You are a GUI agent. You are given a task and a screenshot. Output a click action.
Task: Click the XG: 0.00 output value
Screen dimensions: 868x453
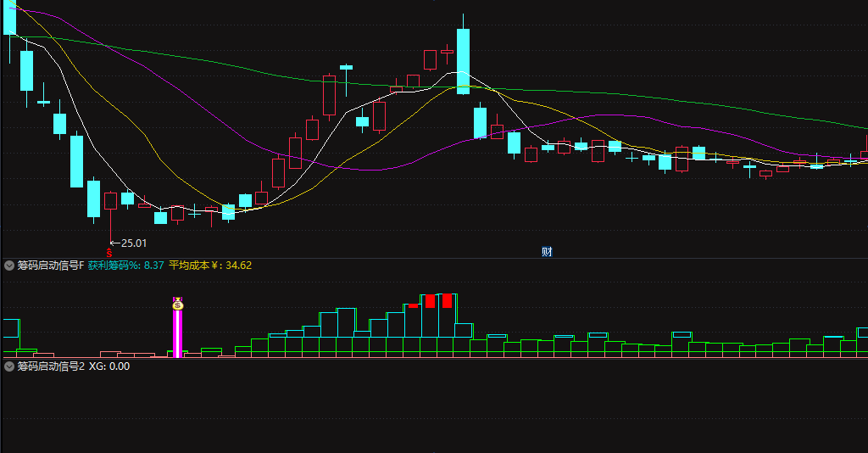(x=109, y=366)
